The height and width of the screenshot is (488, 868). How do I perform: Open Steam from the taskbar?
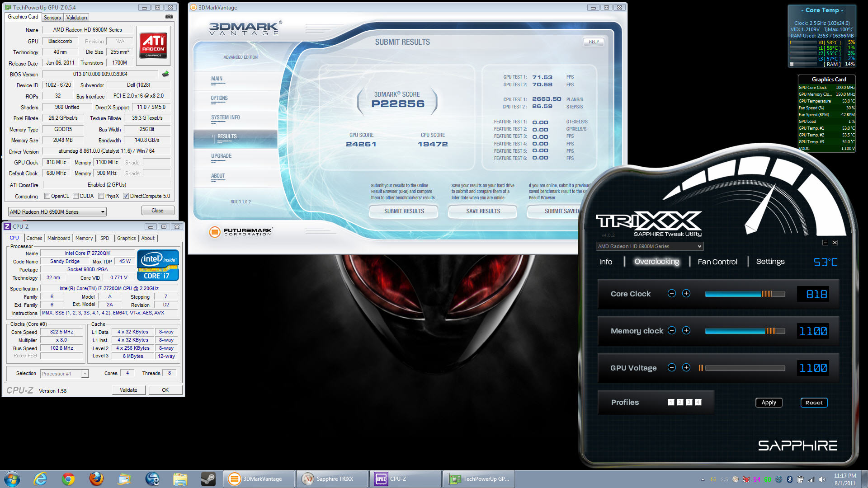point(208,479)
